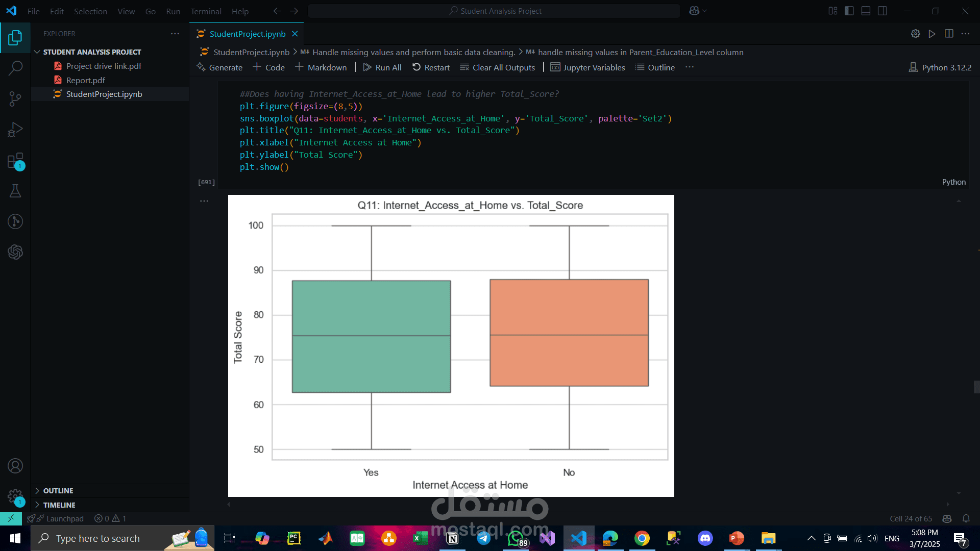
Task: Click the Student Analysis Project search box
Action: coord(494,11)
